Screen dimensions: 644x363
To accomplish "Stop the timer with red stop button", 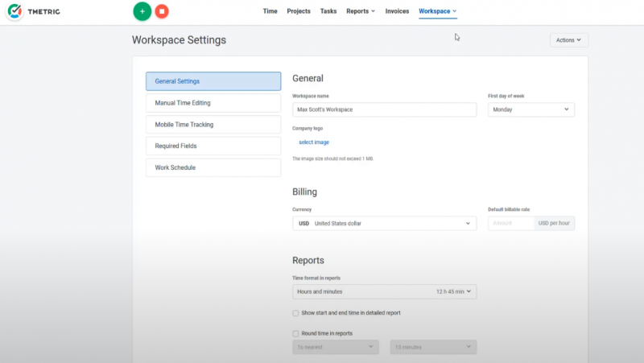I will coord(162,12).
